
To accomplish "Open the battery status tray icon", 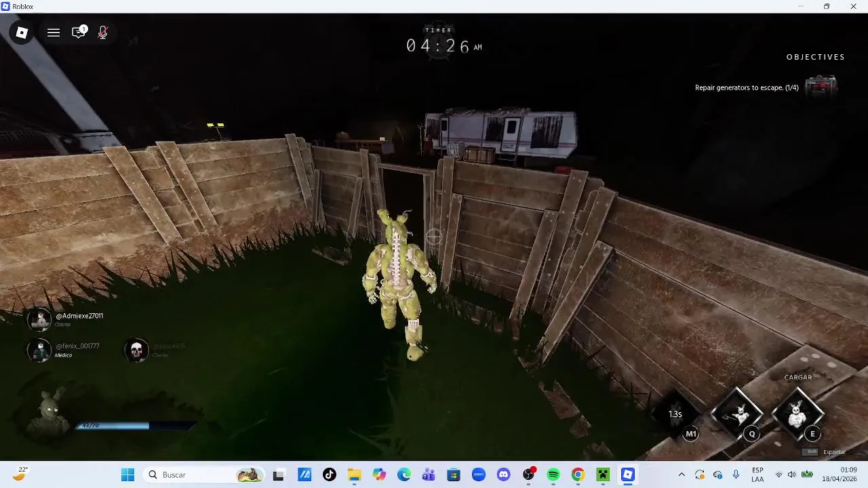I will pos(807,474).
